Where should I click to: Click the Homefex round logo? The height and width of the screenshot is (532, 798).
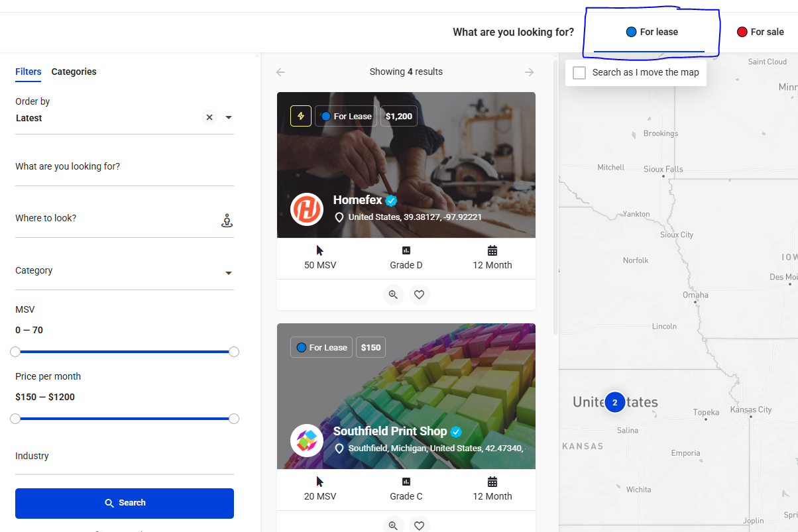click(x=307, y=209)
